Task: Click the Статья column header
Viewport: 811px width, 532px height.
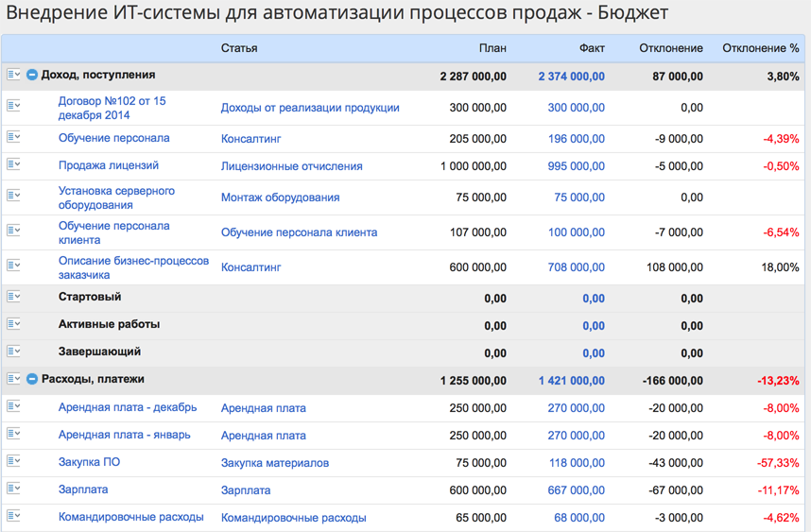Action: 239,48
